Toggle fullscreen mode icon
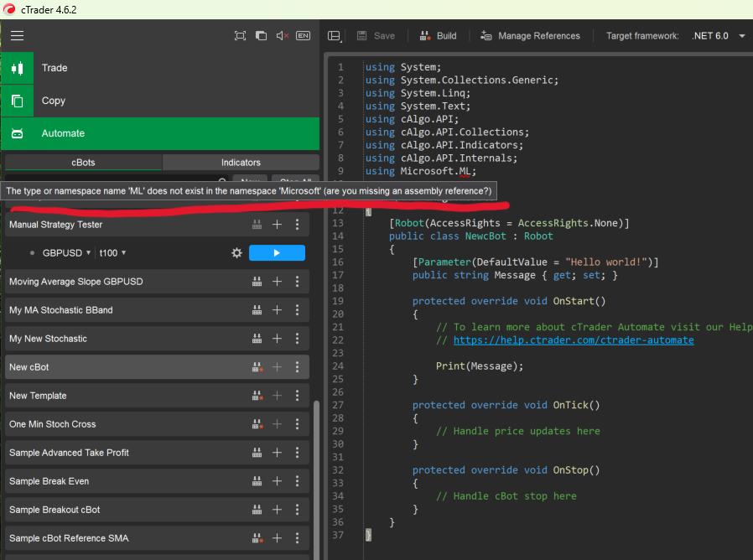Screen dimensions: 753x560 point(240,35)
